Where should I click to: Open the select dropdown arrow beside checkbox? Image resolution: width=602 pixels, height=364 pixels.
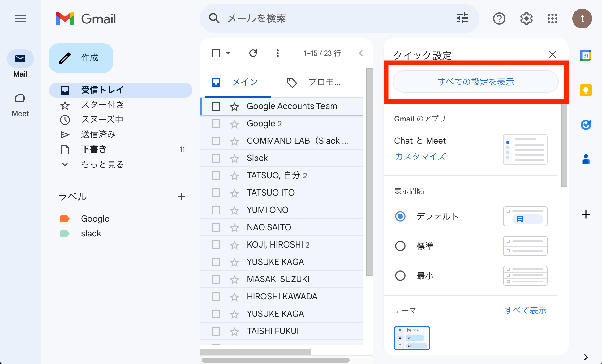coord(228,53)
